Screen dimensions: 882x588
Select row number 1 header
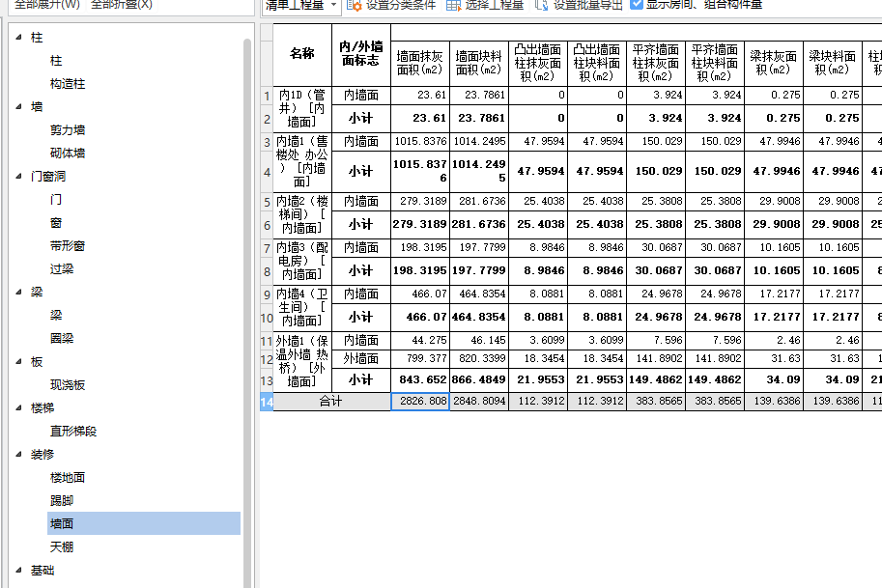[x=267, y=96]
